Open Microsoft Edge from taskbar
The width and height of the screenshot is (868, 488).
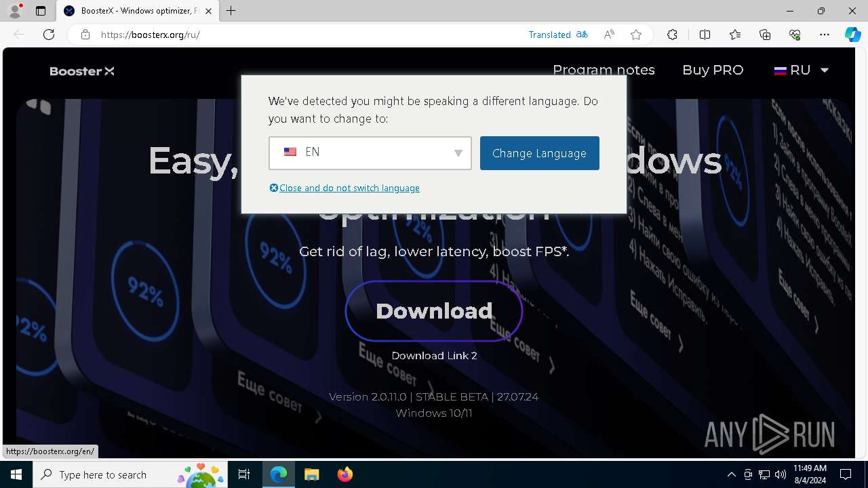click(x=279, y=474)
